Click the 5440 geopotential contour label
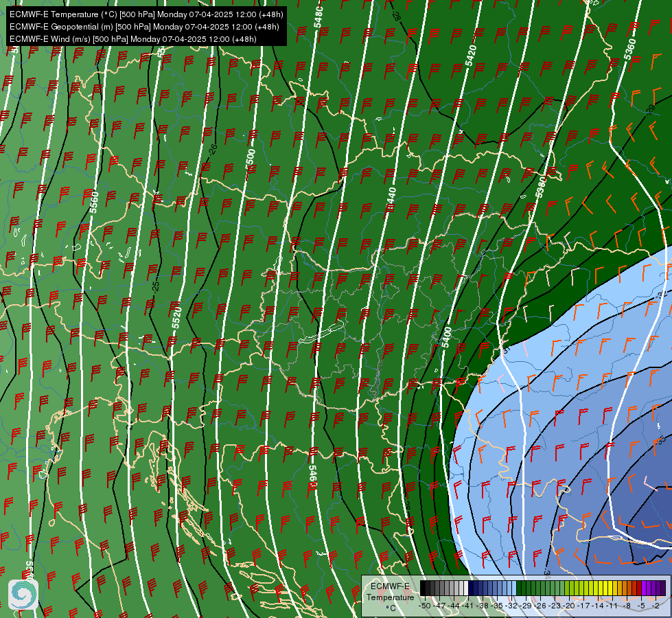Viewport: 672px width, 618px height. click(391, 198)
